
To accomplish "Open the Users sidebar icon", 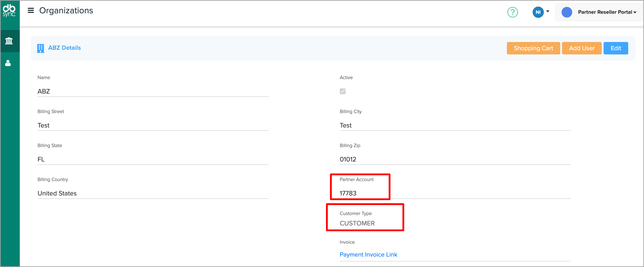I will [8, 63].
